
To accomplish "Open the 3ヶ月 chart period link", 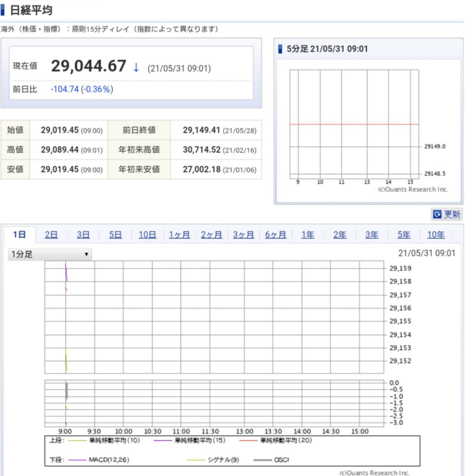I will (243, 235).
